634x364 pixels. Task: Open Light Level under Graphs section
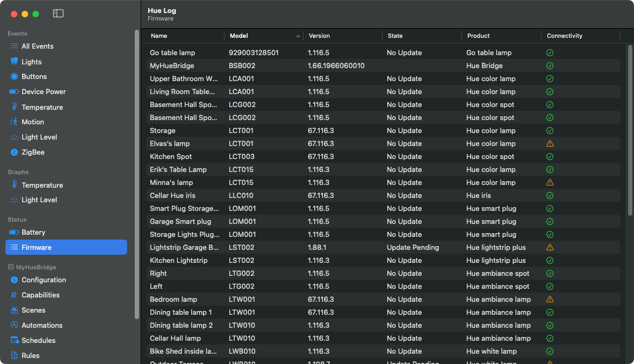39,200
